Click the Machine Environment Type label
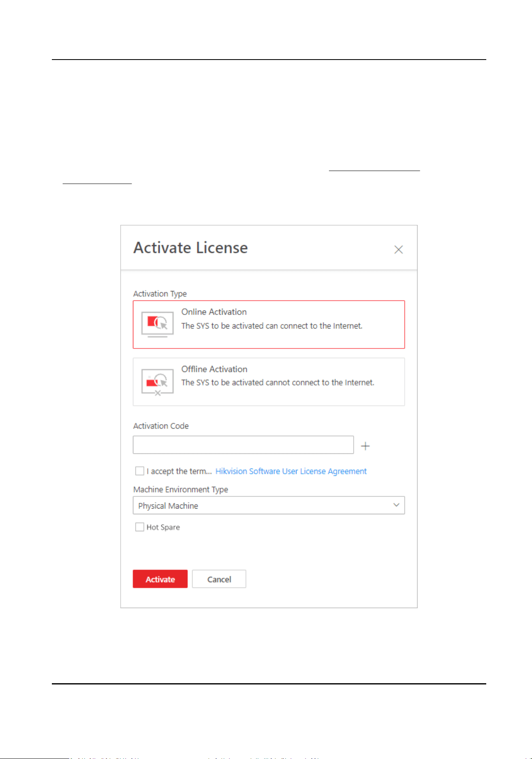Viewport: 532px width, 759px height. [181, 490]
